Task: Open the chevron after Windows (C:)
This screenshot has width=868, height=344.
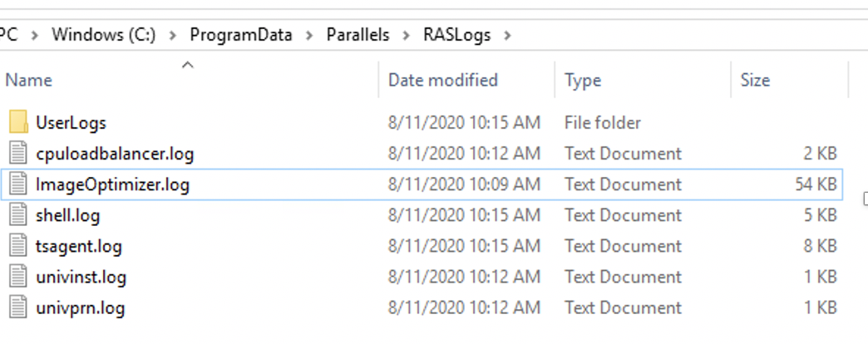Action: click(x=173, y=35)
